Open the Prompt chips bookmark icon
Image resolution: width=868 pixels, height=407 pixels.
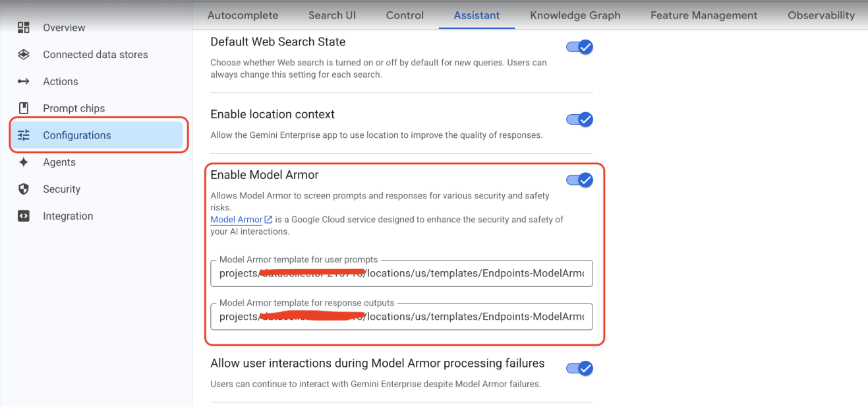pyautogui.click(x=24, y=108)
